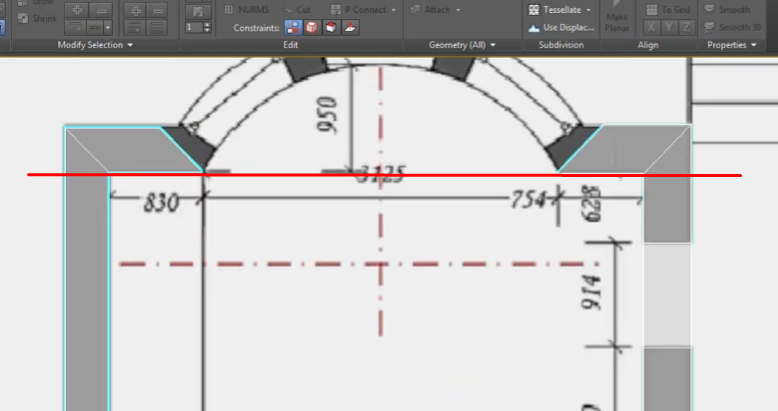Viewport: 778px width, 411px height.
Task: Click the Y align button
Action: pyautogui.click(x=669, y=27)
